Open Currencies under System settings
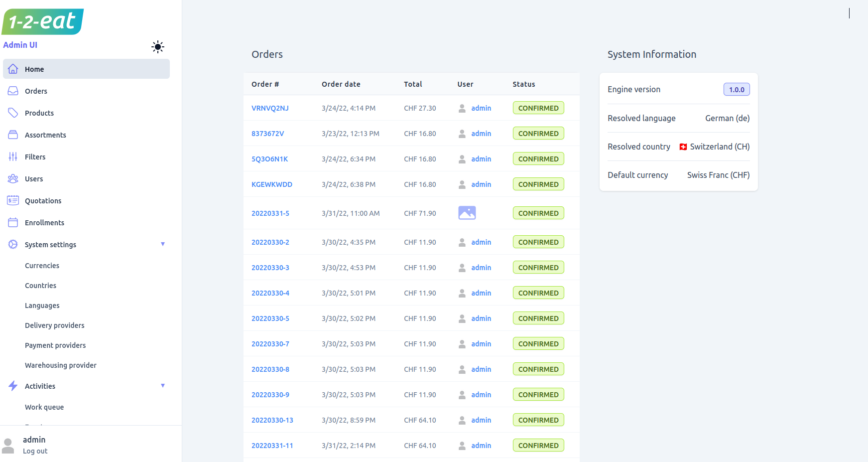Viewport: 868px width, 462px height. 42,266
